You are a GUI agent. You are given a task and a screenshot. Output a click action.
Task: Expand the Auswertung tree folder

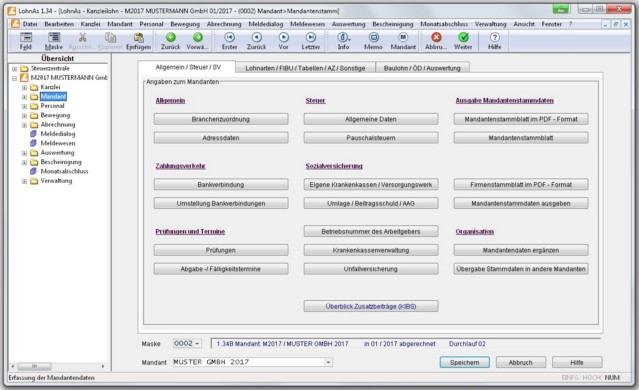(24, 153)
